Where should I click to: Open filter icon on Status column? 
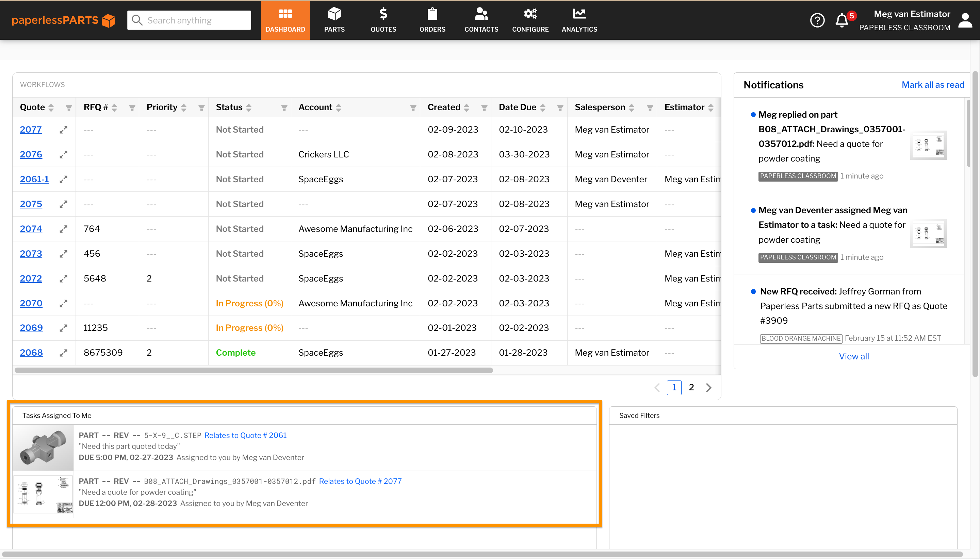(284, 107)
